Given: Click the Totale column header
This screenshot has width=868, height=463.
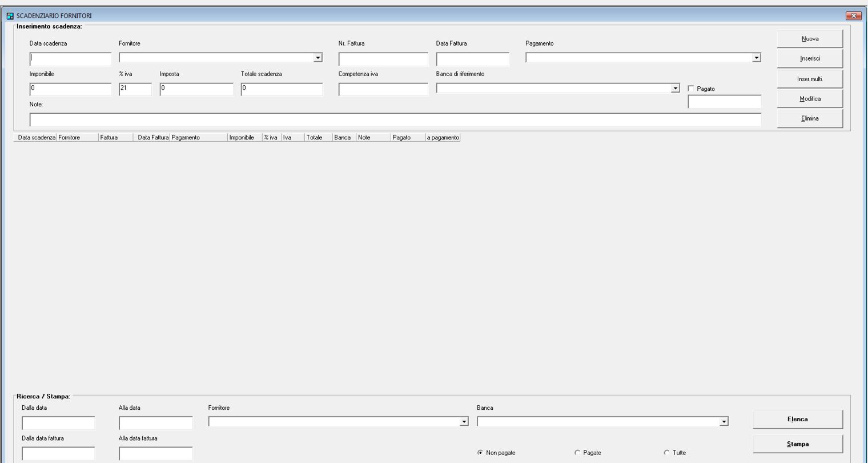Looking at the screenshot, I should coord(319,138).
